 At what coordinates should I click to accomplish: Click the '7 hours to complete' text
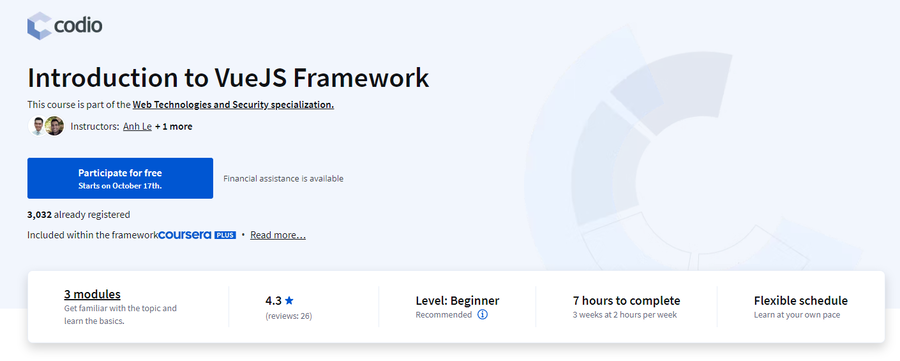(626, 301)
